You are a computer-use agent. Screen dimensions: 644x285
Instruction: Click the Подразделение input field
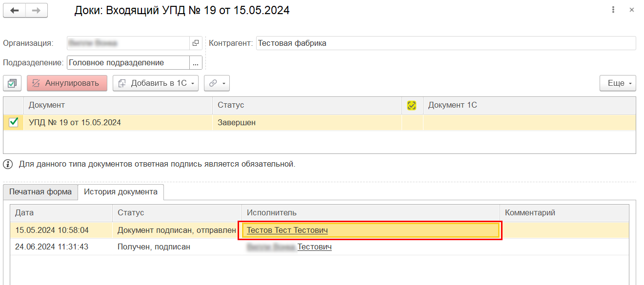pos(127,63)
